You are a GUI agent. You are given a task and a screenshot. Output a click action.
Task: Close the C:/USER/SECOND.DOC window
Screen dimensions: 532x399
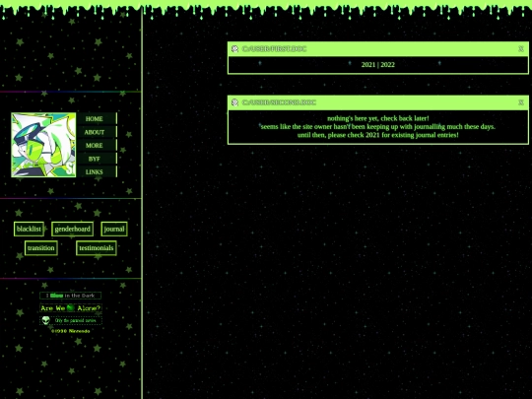tap(521, 102)
